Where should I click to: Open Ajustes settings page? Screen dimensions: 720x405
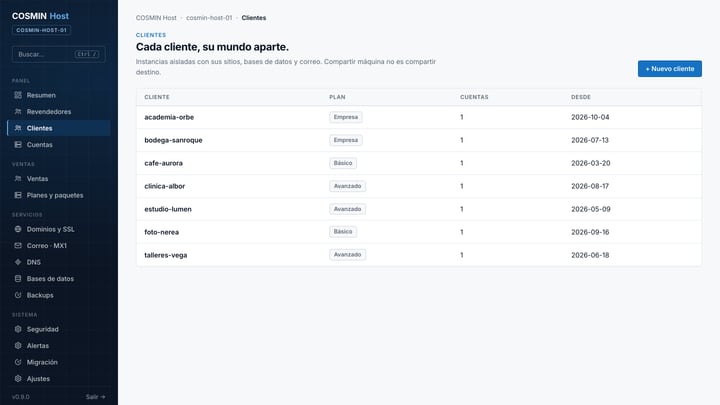(59, 379)
